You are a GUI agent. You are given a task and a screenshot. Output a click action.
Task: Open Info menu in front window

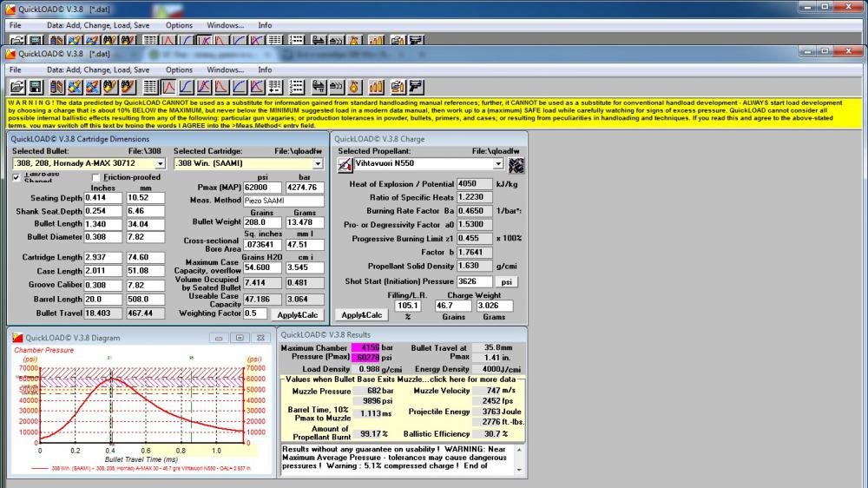265,69
